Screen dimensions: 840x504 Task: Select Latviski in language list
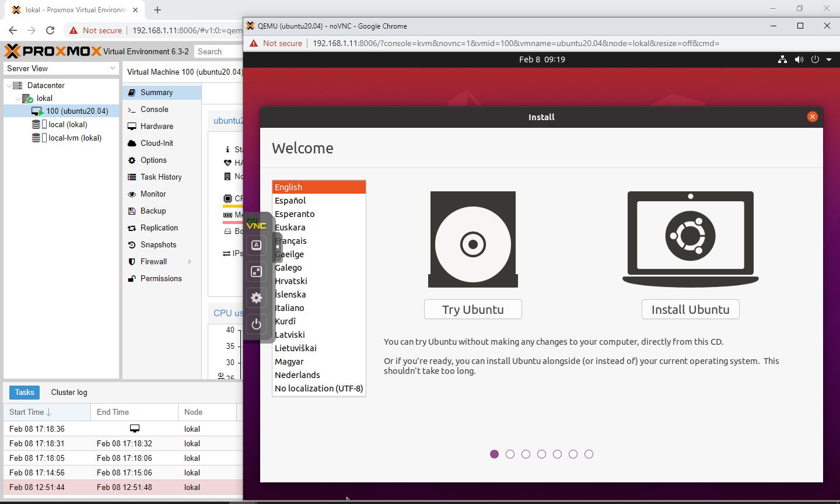pyautogui.click(x=319, y=335)
